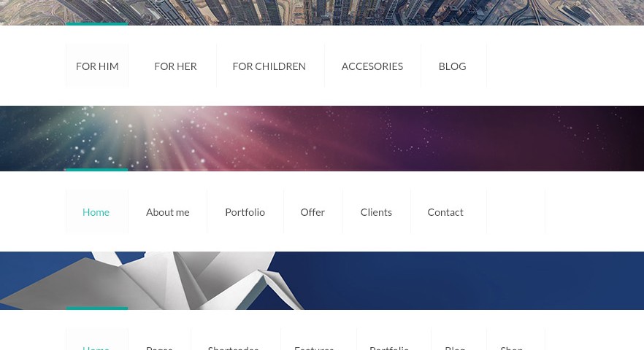Click the city skyline banner image

pos(322,12)
